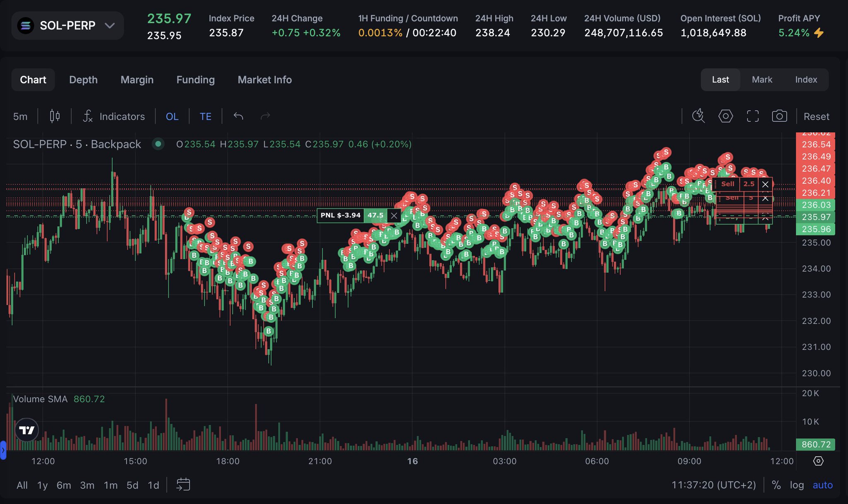Take a chart snapshot with camera icon
This screenshot has width=848, height=504.
(779, 116)
